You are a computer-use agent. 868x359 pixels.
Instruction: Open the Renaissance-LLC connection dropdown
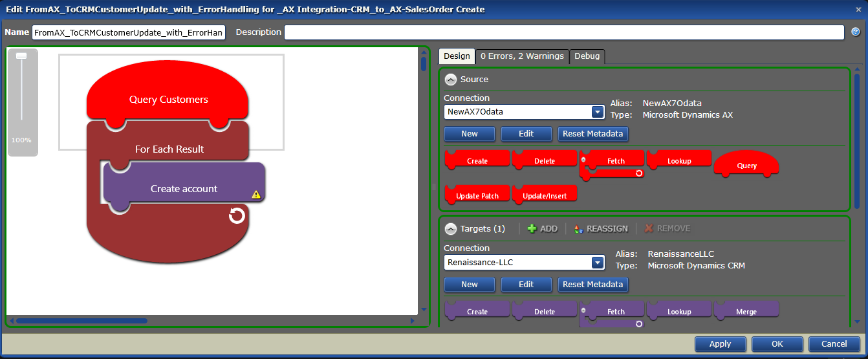[598, 263]
